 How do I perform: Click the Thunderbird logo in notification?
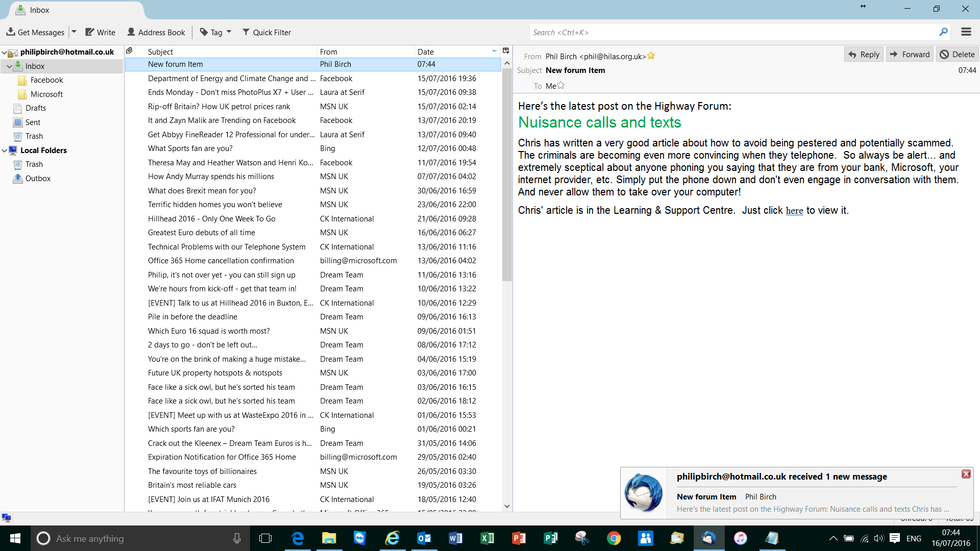click(644, 493)
